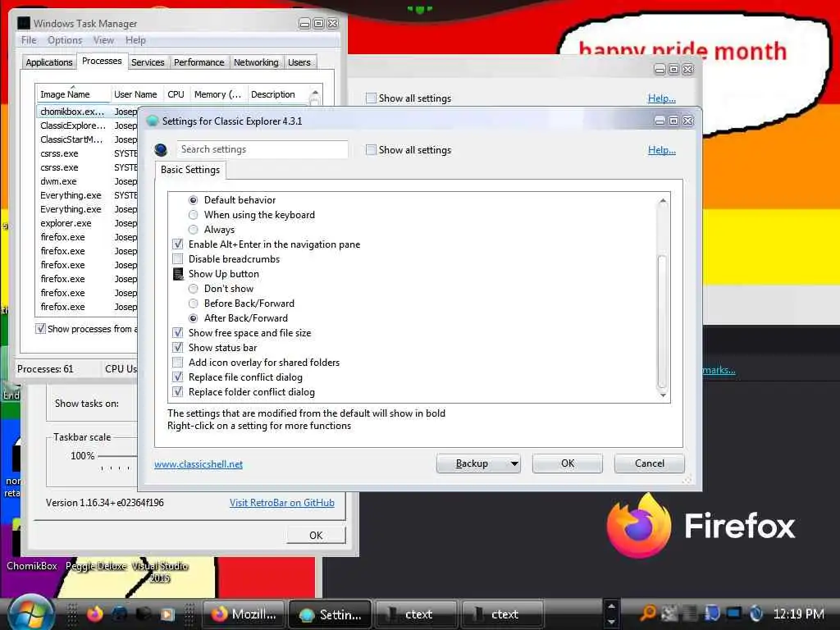Click the blue monitor tray icon
840x630 pixels.
pos(733,614)
